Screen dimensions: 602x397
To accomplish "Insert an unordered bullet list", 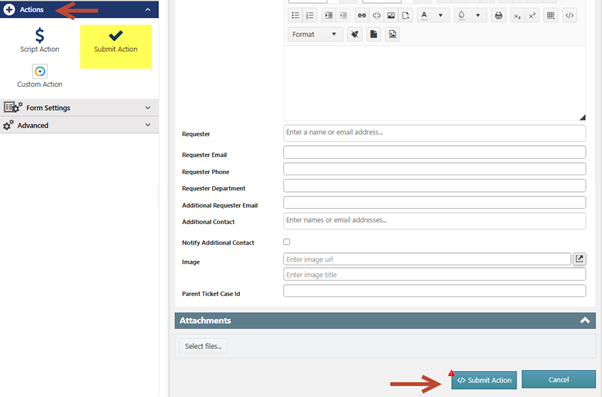I will point(295,15).
